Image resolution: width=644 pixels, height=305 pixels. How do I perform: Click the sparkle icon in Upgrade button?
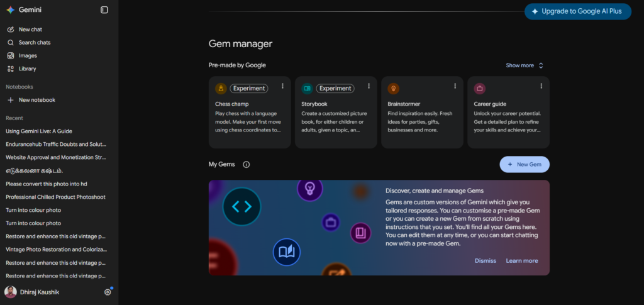pos(535,12)
